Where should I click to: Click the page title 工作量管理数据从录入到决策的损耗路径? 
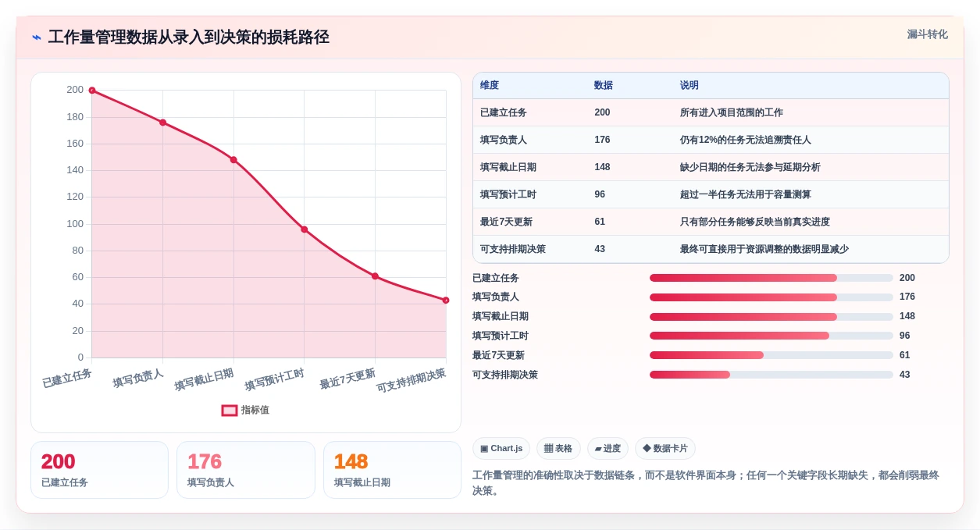(x=188, y=37)
